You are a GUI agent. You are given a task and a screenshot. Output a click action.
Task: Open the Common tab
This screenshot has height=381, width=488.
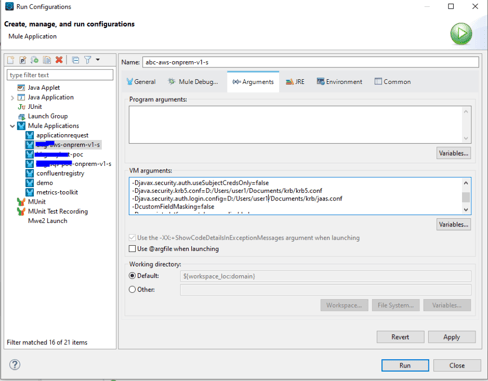[x=392, y=82]
